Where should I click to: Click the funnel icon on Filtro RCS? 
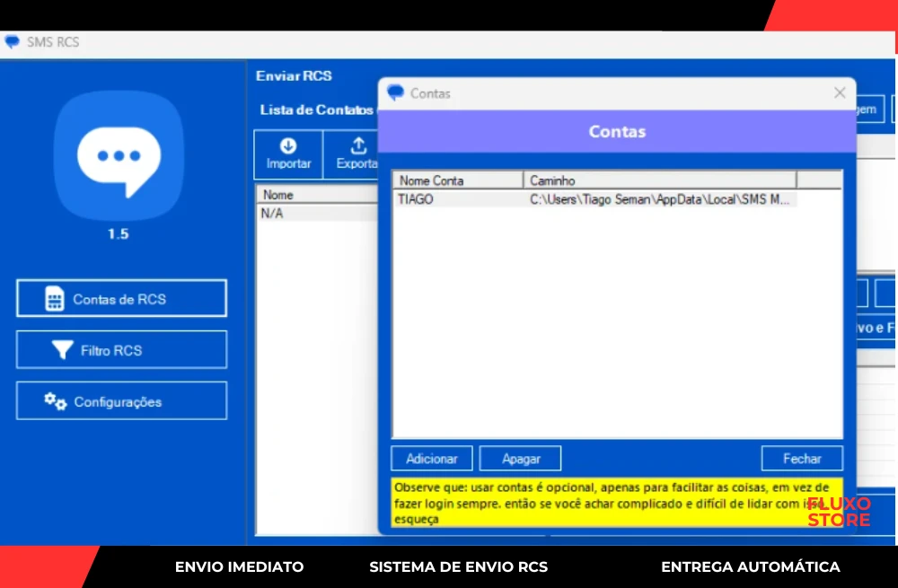tap(61, 350)
